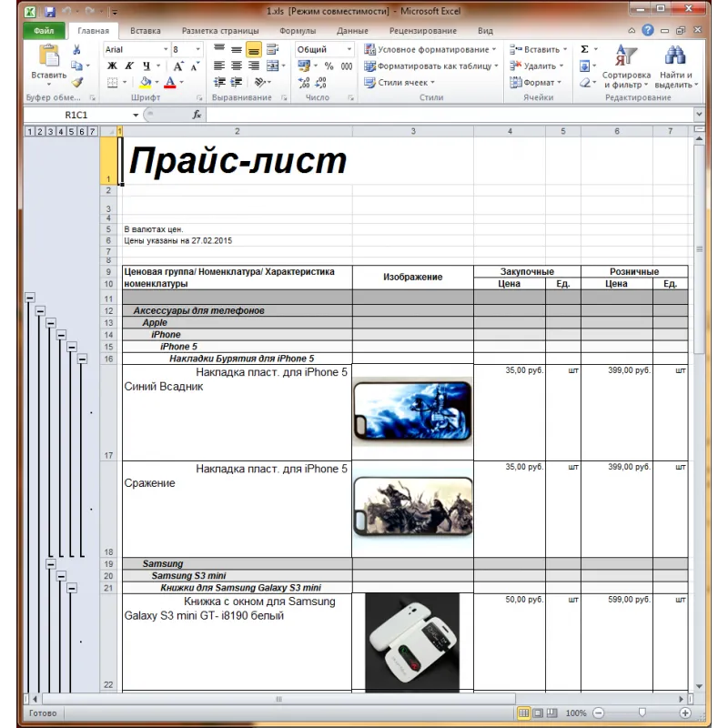Open Excel Help question mark
Screen dimensions: 728x728
[x=648, y=30]
